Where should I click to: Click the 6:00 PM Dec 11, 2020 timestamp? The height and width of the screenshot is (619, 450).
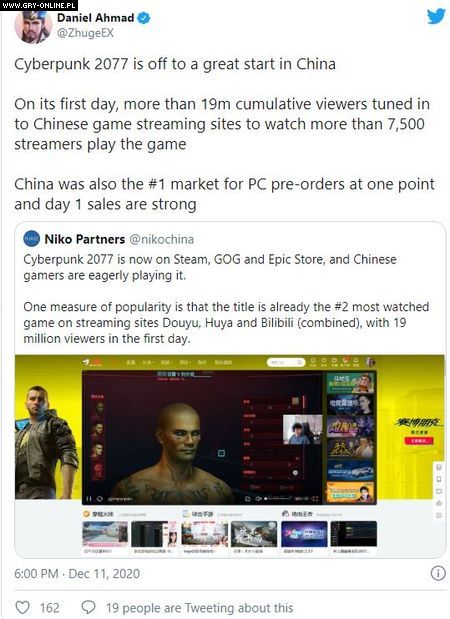point(77,574)
